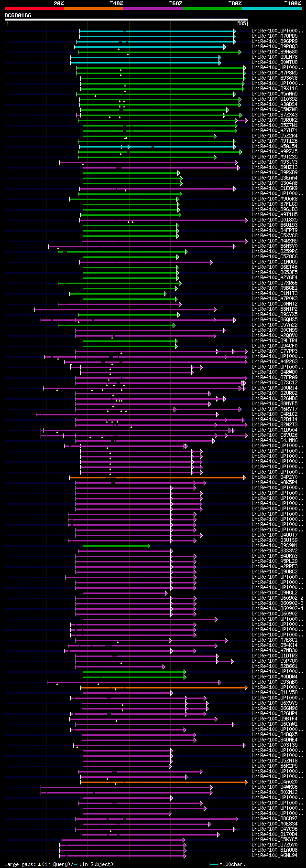Open the UniRef100_Q1LV58 hit

pos(274,693)
